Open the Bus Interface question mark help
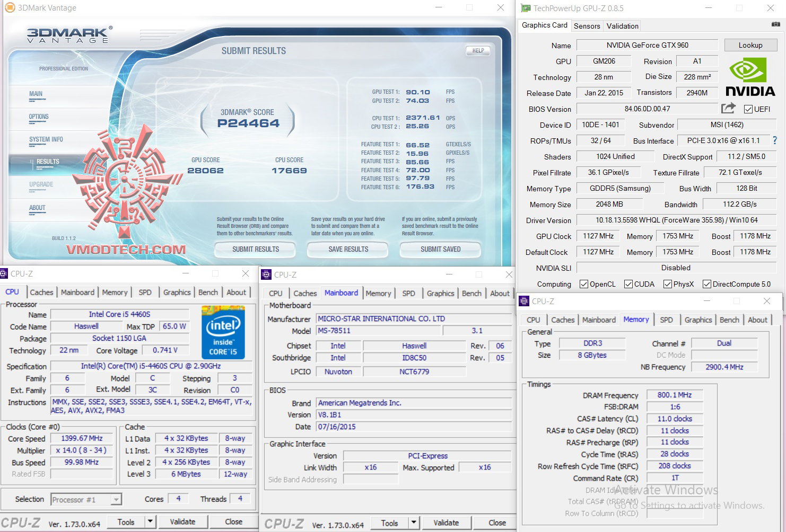 tap(775, 140)
